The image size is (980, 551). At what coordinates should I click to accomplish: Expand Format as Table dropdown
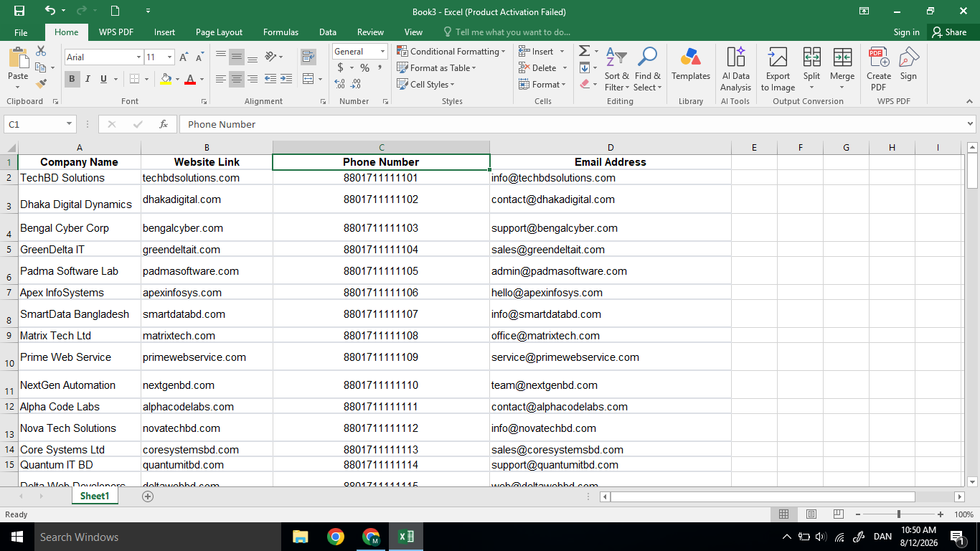pos(437,68)
